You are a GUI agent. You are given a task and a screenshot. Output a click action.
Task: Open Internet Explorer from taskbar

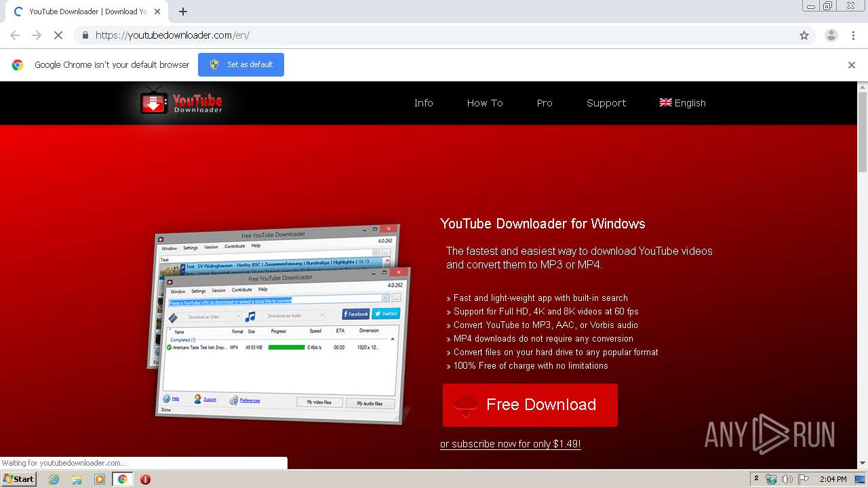tap(54, 479)
